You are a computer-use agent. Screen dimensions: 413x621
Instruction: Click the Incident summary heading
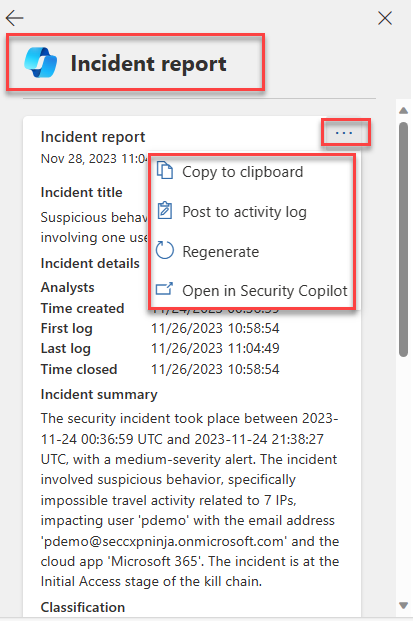tap(99, 394)
